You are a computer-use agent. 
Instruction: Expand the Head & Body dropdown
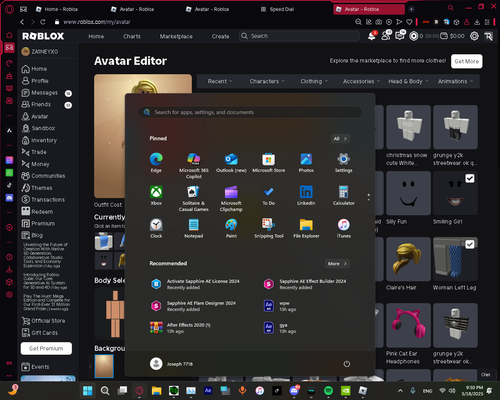(x=408, y=81)
